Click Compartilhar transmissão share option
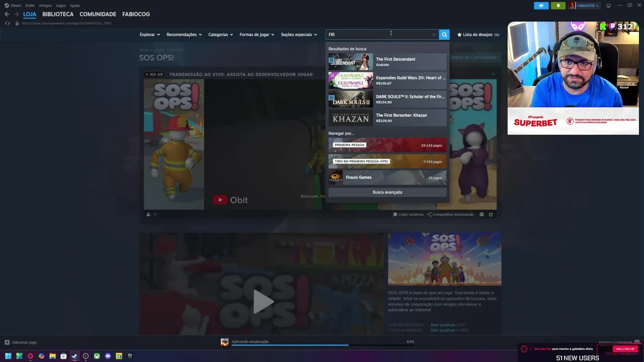Screen dimensions: 644x362 point(450,215)
